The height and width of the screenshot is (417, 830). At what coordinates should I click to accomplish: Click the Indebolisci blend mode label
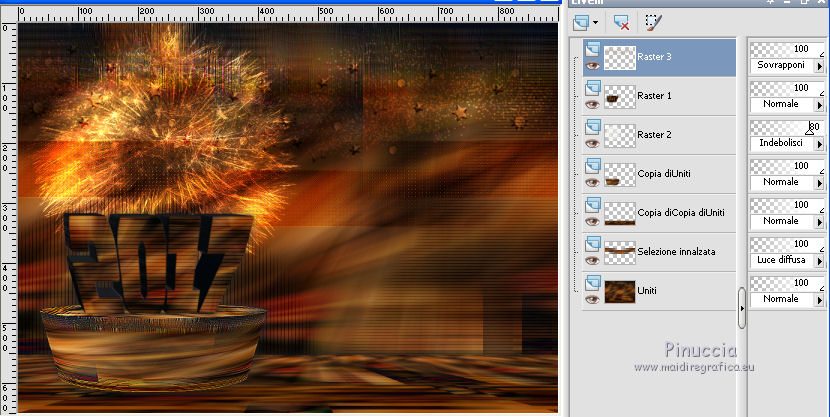[x=781, y=143]
